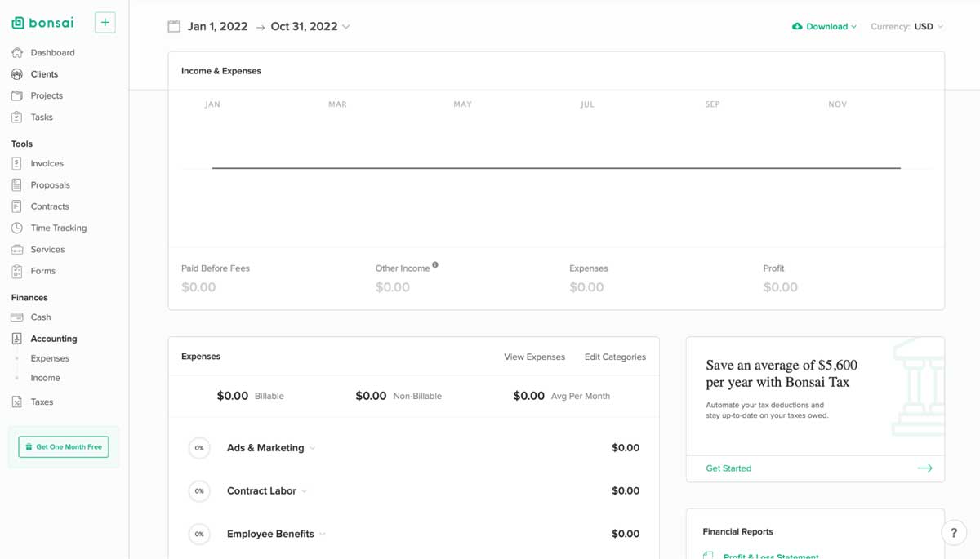Image resolution: width=980 pixels, height=559 pixels.
Task: Open the Time Tracking clock icon
Action: tap(17, 228)
